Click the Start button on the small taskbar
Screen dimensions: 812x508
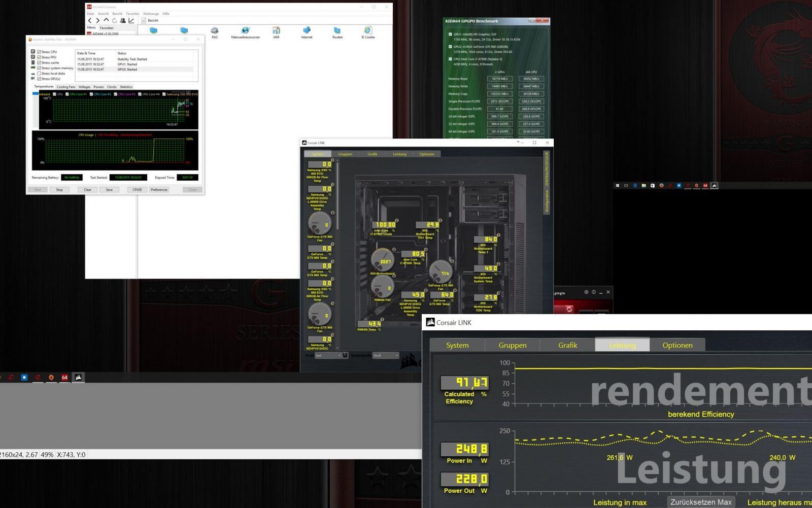(618, 186)
